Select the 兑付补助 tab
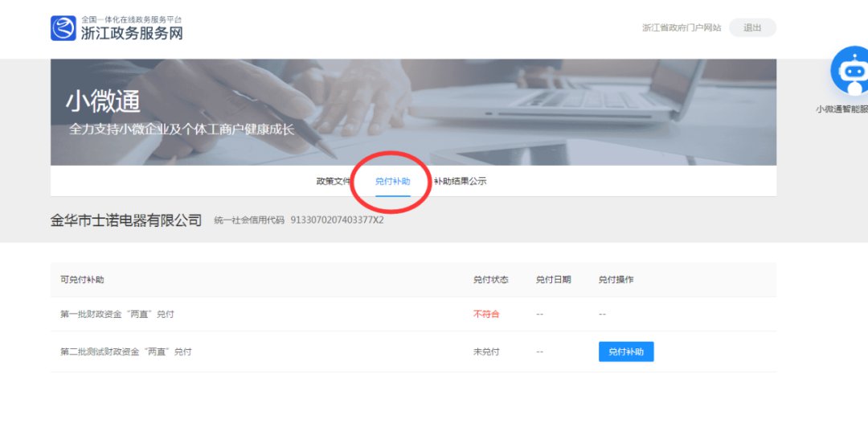Viewport: 868px width, 436px height. pos(393,181)
